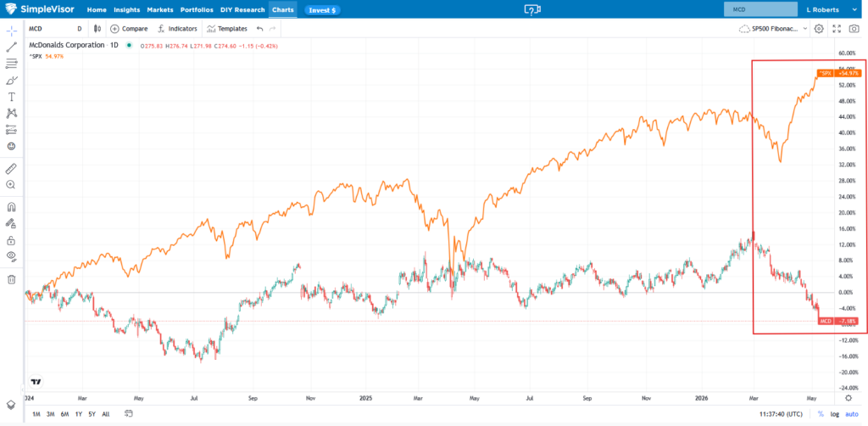Open the time axis settings gear
The image size is (868, 426).
(x=848, y=398)
